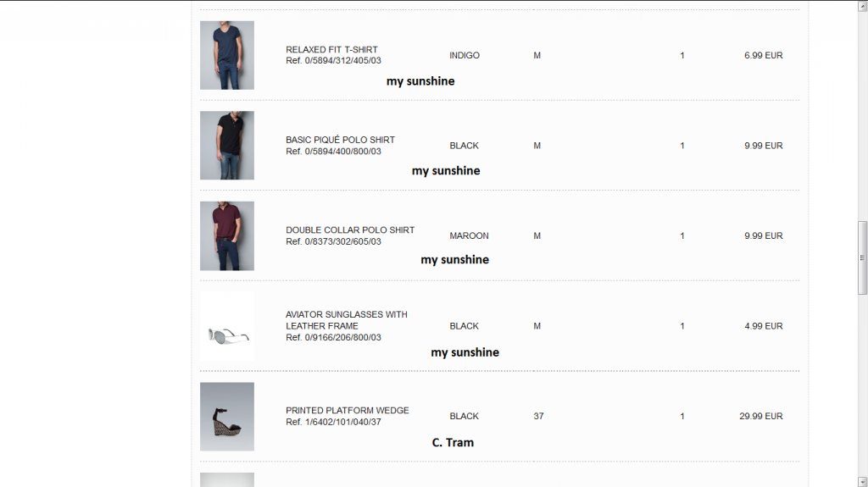Click the INDIGO color label

click(x=465, y=56)
